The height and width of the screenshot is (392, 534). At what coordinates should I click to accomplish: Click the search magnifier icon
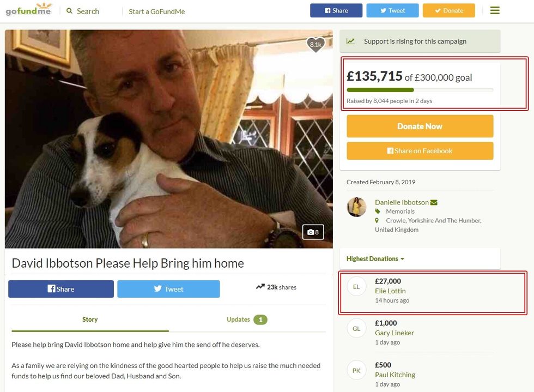(x=69, y=11)
